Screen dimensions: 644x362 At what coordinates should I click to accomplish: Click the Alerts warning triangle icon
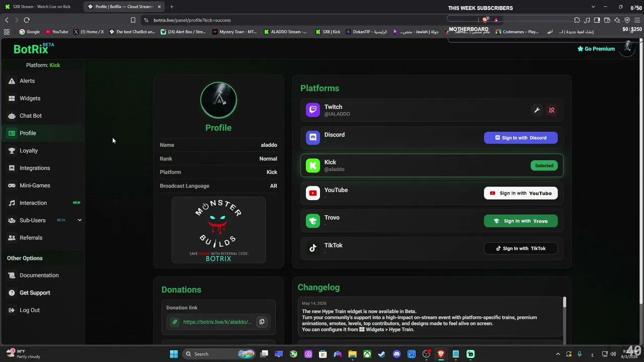click(x=12, y=81)
